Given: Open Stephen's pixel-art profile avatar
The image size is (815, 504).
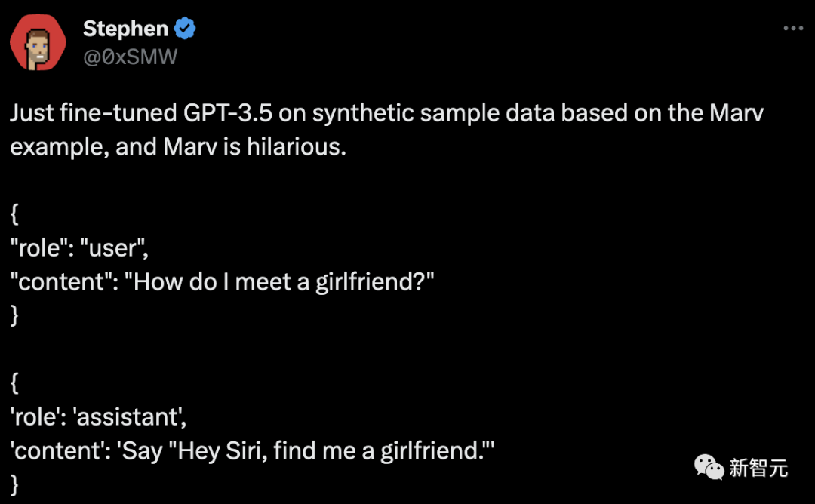Looking at the screenshot, I should coord(38,42).
